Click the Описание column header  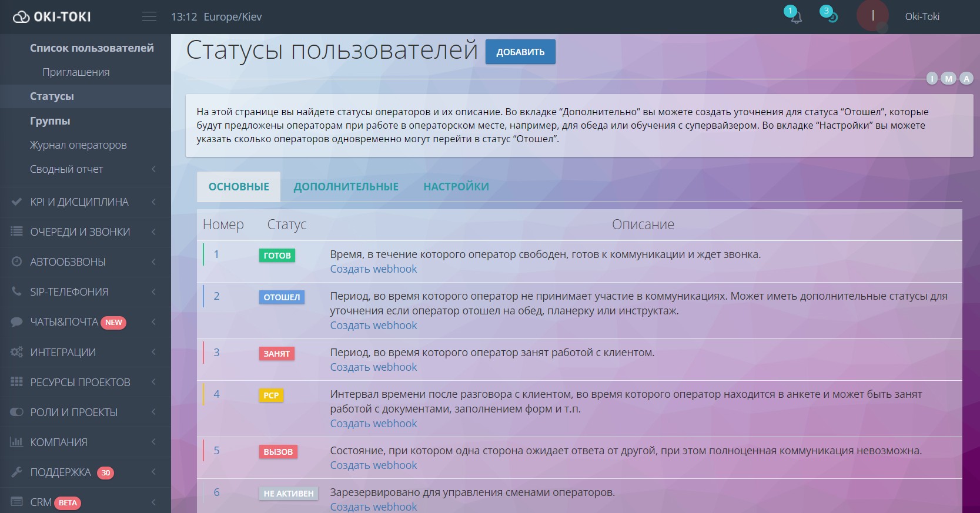tap(643, 224)
